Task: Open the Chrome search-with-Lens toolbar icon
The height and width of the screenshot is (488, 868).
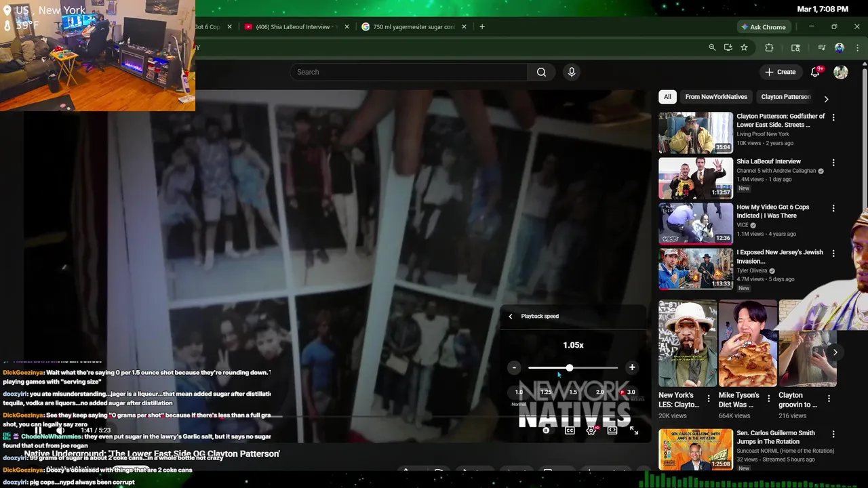Action: click(x=795, y=47)
